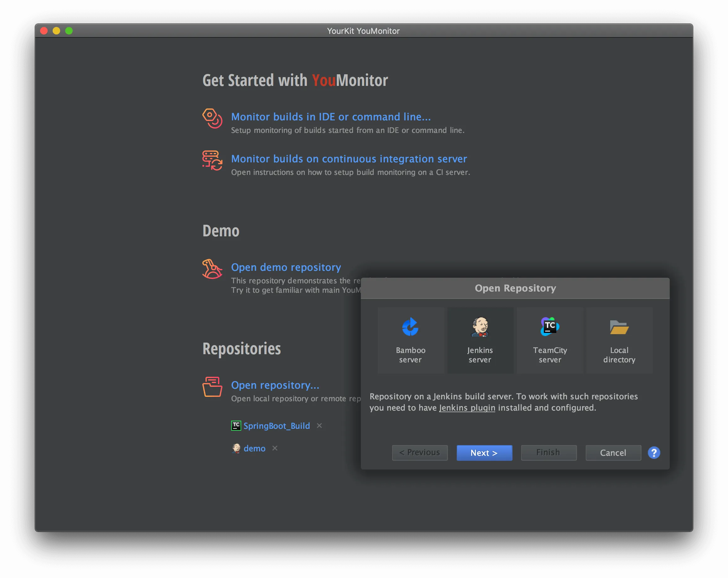Viewport: 728px width, 578px height.
Task: Pick the TeamCity server icon
Action: point(550,327)
